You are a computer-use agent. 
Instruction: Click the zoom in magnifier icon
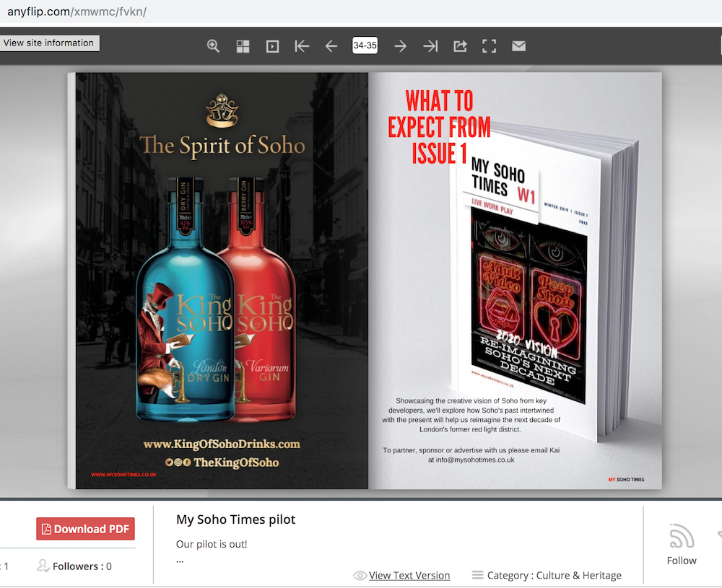point(213,46)
